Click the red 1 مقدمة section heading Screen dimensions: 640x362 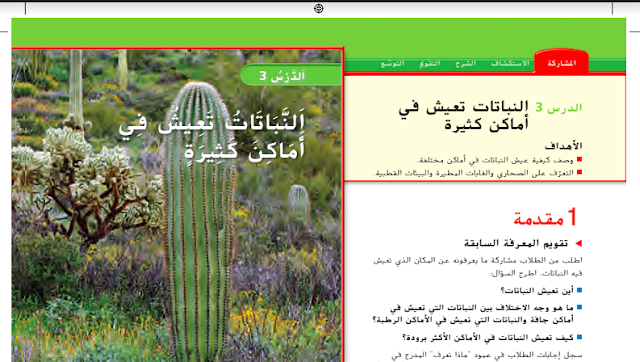pos(545,218)
